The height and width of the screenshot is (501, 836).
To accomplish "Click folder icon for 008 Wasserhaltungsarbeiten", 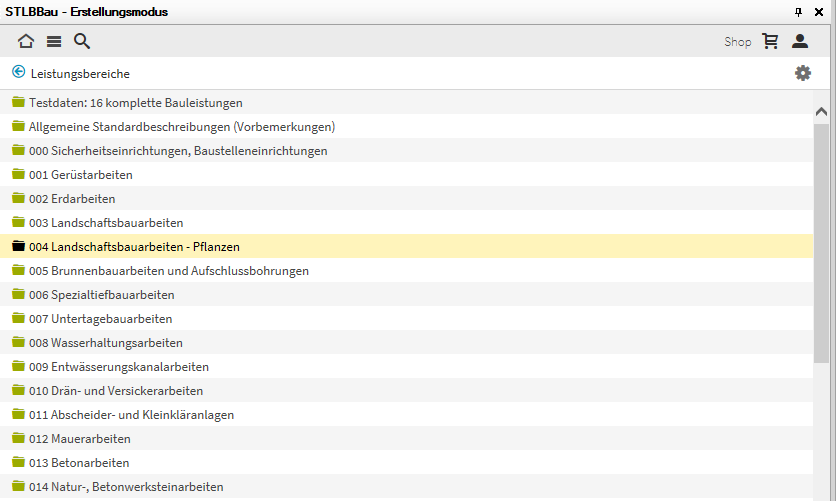I will click(x=19, y=341).
